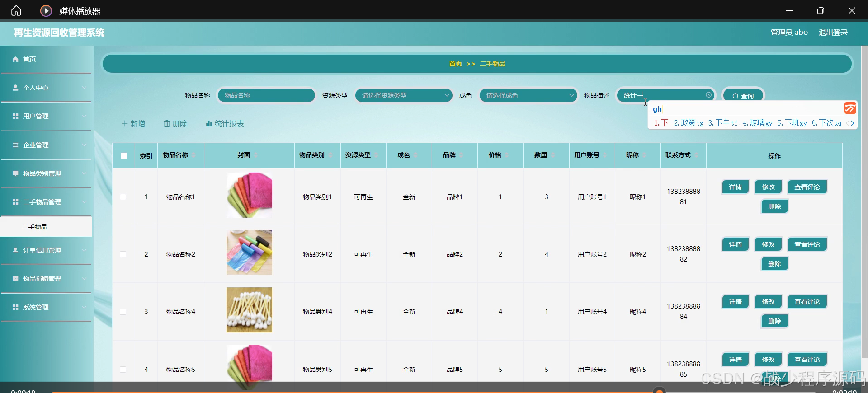The height and width of the screenshot is (393, 868).
Task: Click the sort arrows on 价格 column
Action: [507, 155]
